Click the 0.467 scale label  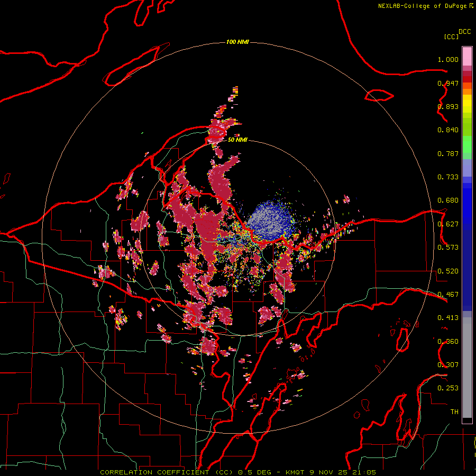click(x=448, y=295)
